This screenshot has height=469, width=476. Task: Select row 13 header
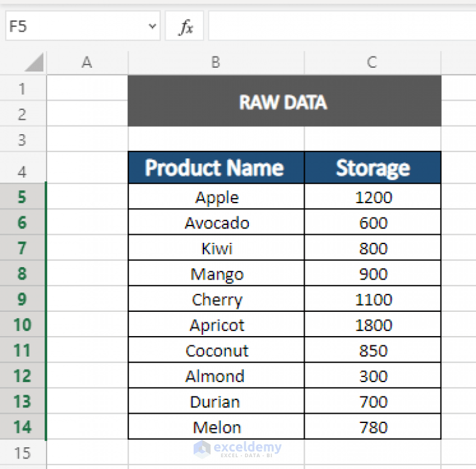coord(22,401)
